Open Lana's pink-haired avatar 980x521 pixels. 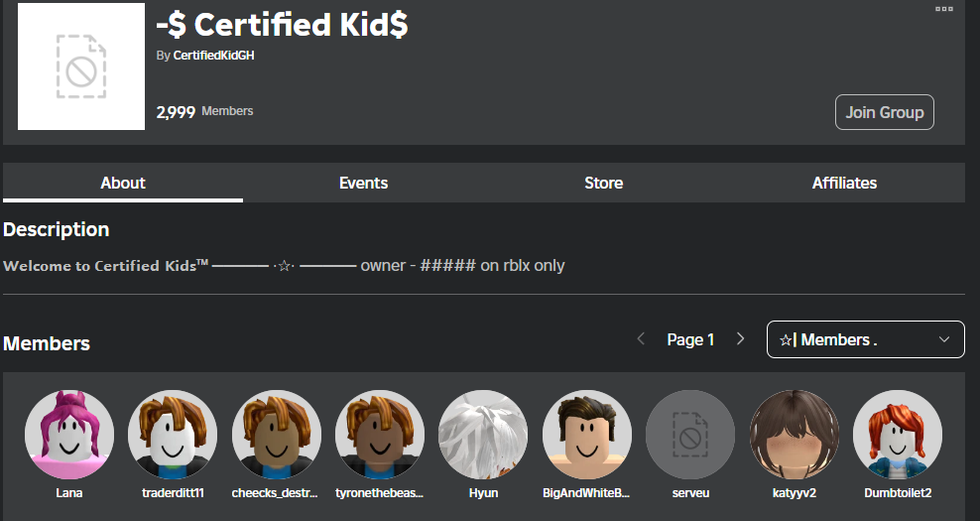coord(69,435)
